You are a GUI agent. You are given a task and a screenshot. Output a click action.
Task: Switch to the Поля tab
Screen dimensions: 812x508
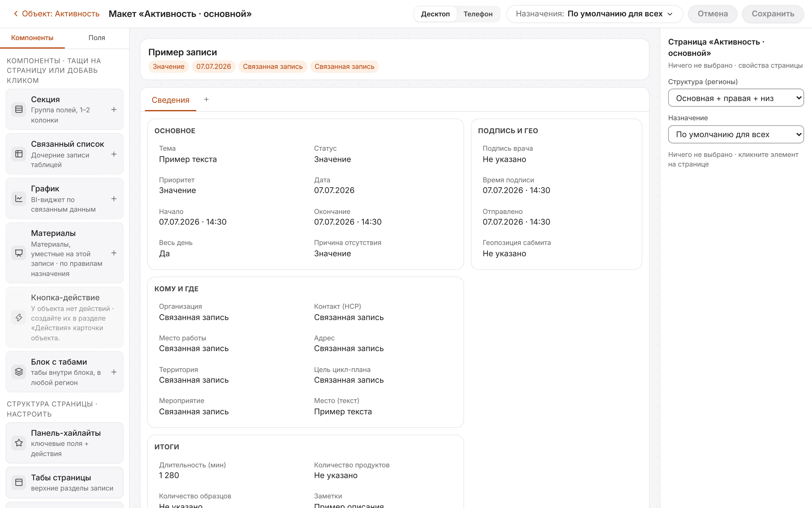(x=97, y=38)
